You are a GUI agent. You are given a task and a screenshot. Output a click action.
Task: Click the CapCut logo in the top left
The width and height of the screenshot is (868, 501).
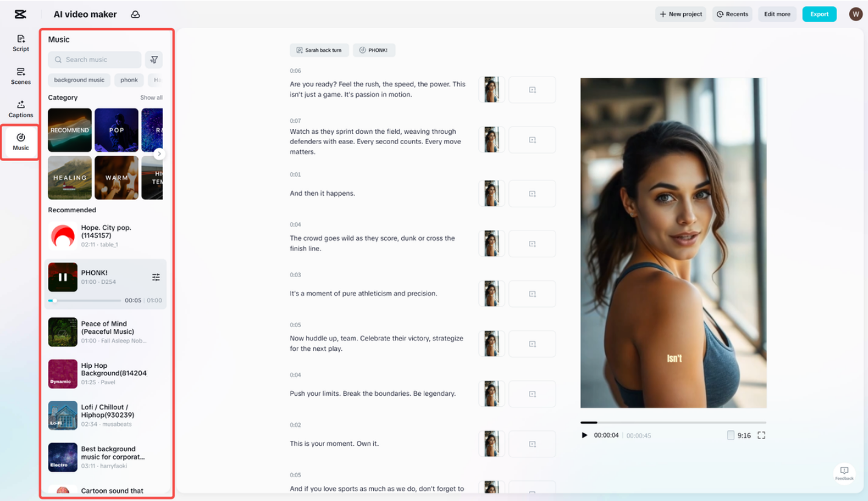19,13
